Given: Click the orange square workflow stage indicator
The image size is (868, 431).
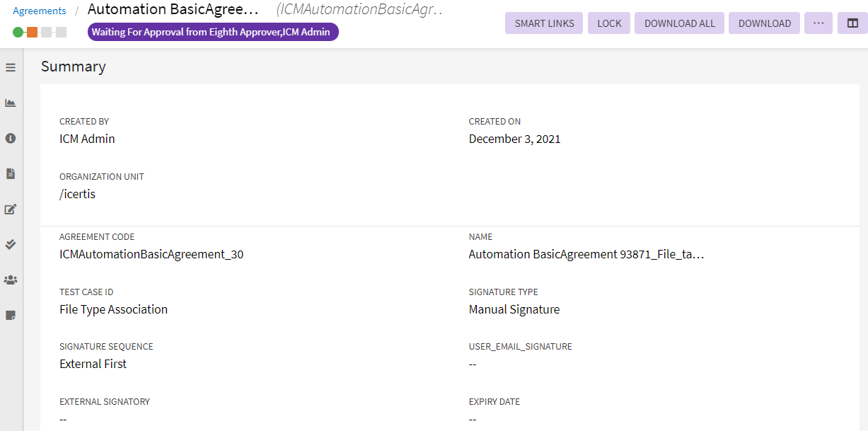Looking at the screenshot, I should point(32,32).
